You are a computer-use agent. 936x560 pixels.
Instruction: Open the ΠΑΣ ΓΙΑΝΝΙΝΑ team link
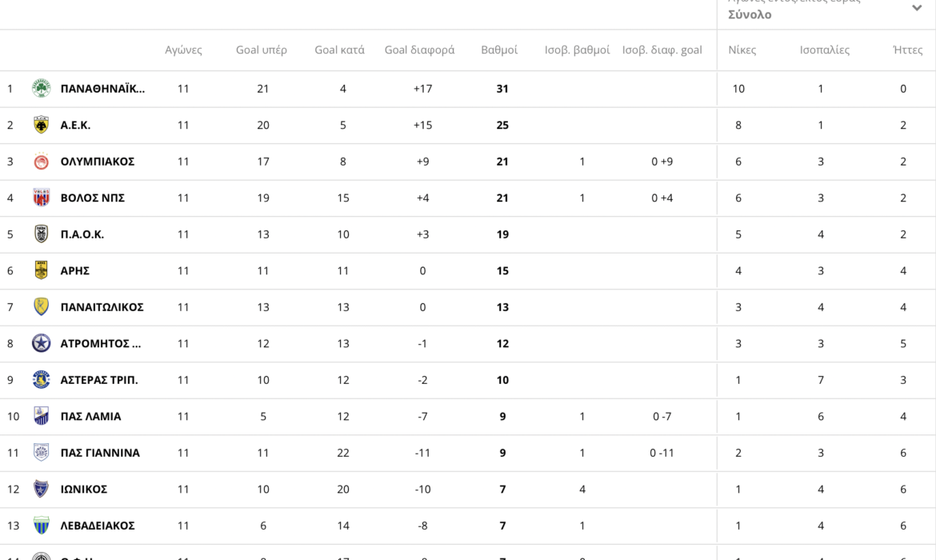[x=100, y=453]
